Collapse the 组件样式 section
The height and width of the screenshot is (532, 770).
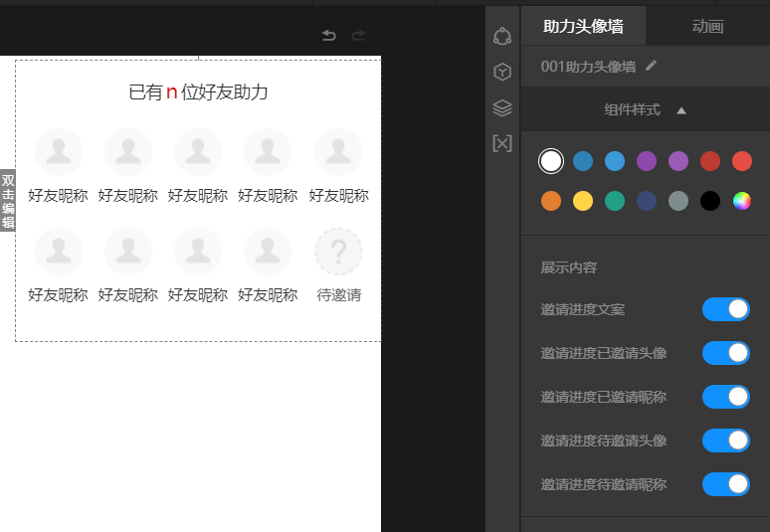tap(645, 109)
